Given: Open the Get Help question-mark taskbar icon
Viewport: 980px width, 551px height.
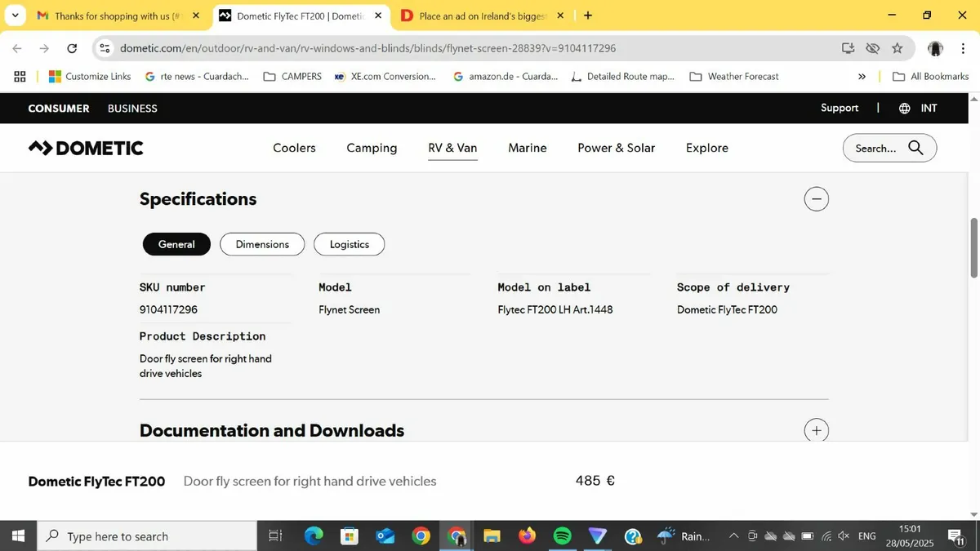Looking at the screenshot, I should (x=633, y=535).
